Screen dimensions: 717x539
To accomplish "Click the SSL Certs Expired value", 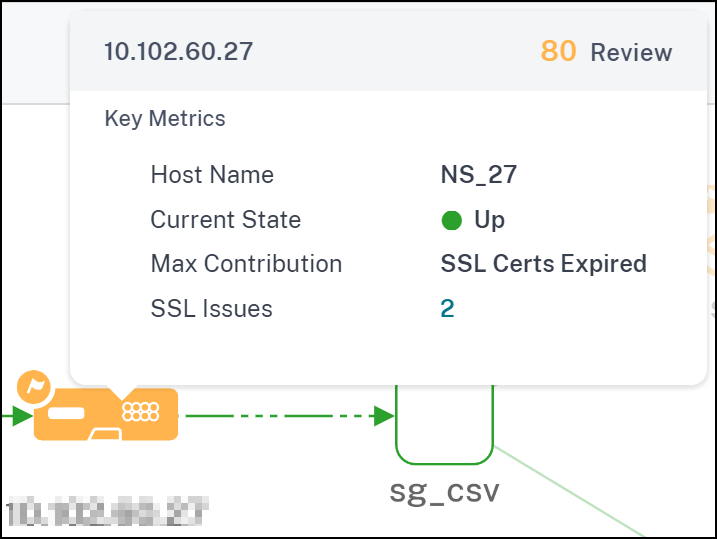I will pos(543,264).
